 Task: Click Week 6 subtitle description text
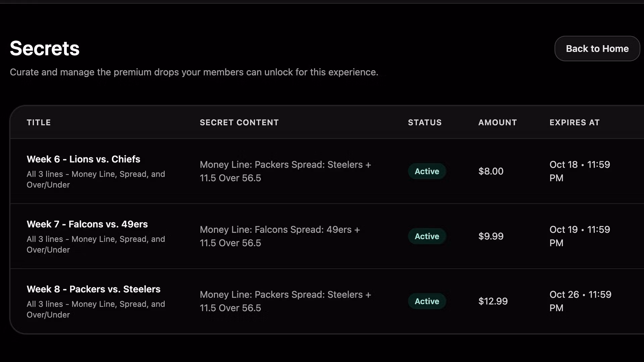[x=96, y=179]
